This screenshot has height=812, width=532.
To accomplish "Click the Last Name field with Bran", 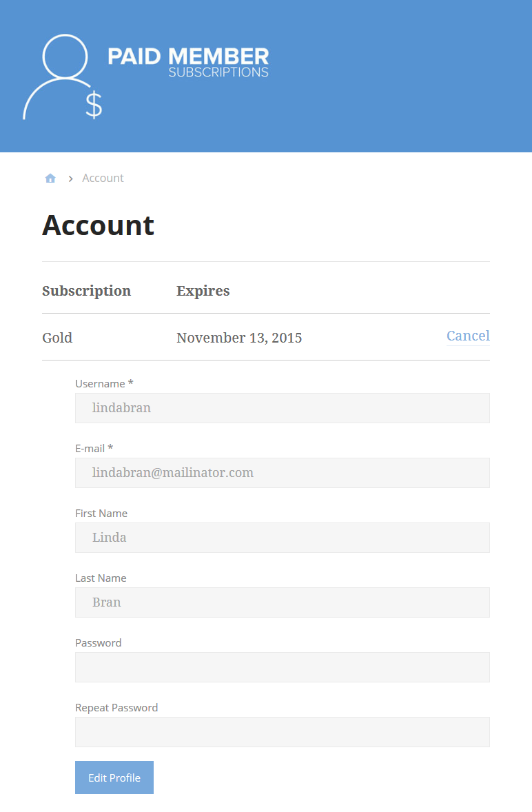I will pos(283,602).
